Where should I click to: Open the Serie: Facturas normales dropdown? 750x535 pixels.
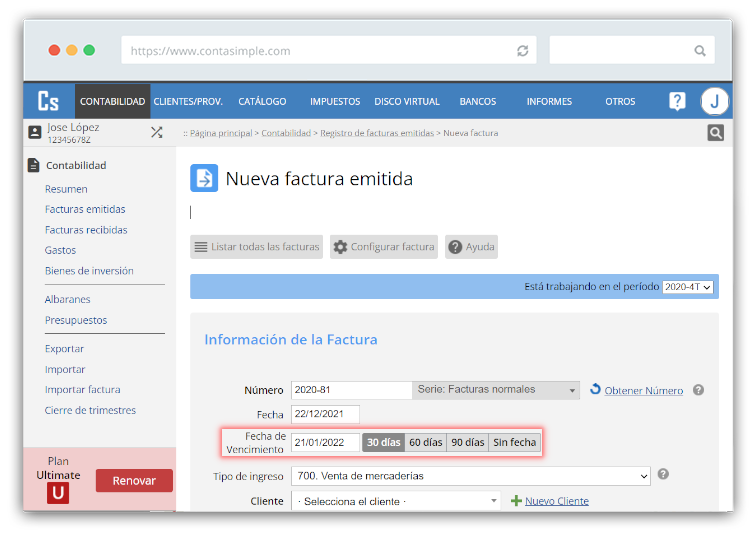click(x=496, y=390)
